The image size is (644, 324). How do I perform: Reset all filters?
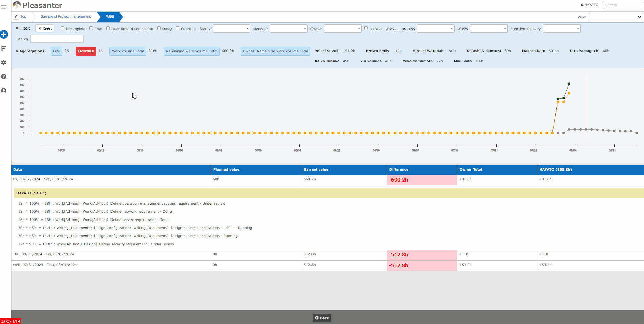pos(45,28)
